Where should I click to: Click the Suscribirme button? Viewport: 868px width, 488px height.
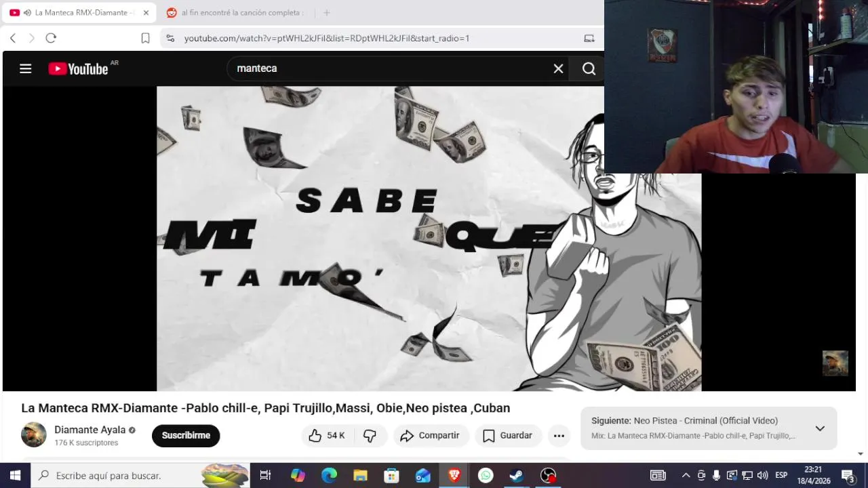coord(186,435)
